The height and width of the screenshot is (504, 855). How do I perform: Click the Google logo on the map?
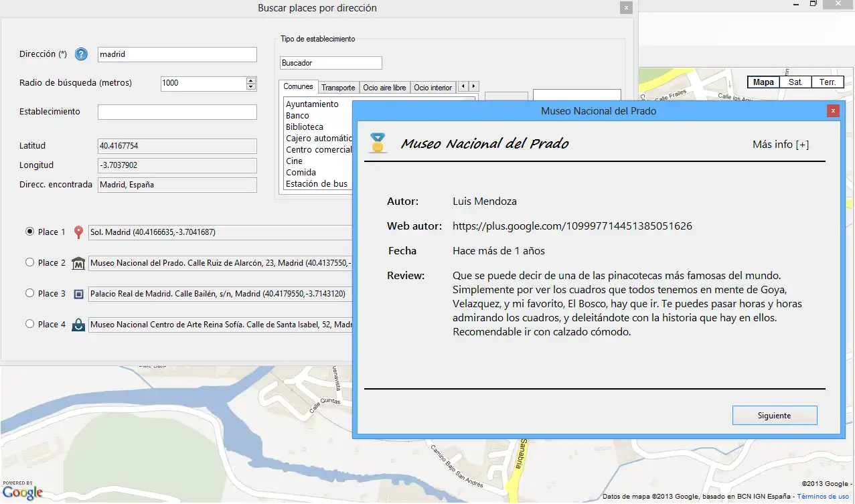pos(22,492)
